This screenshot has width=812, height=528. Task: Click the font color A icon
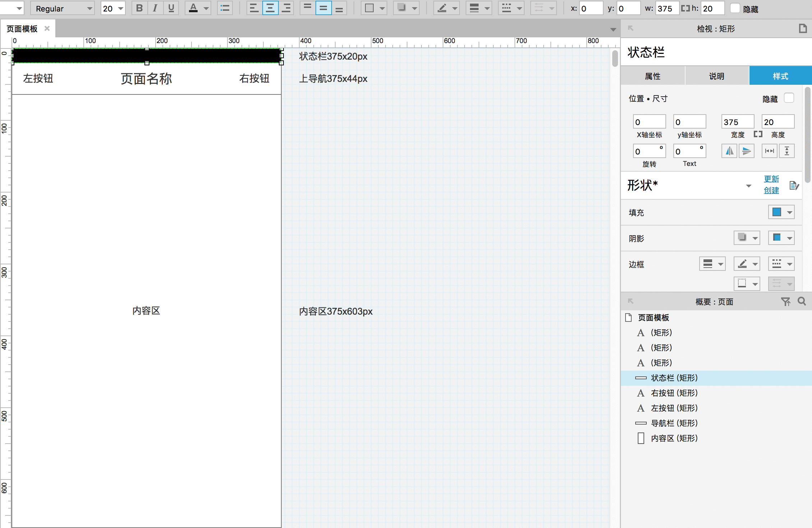[x=193, y=8]
